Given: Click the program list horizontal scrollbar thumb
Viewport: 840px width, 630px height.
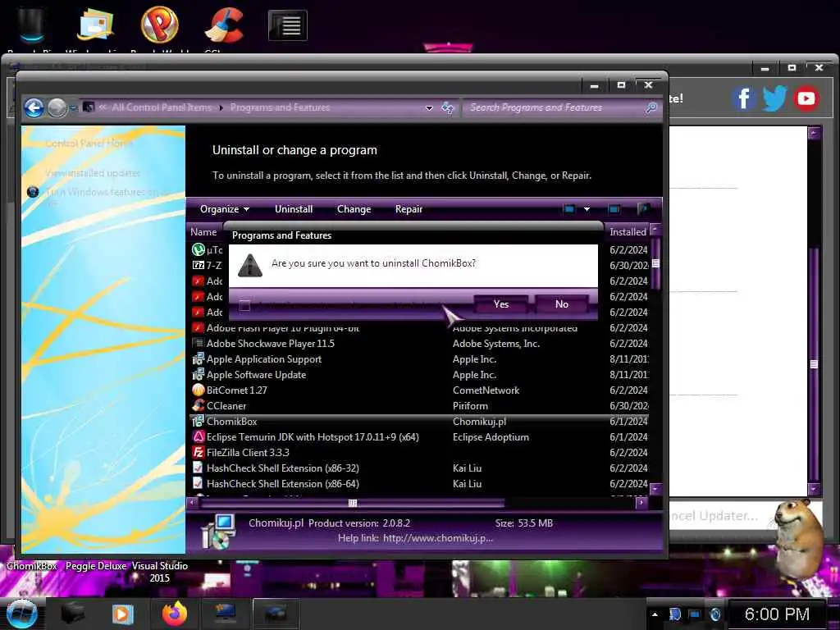Looking at the screenshot, I should coord(352,503).
